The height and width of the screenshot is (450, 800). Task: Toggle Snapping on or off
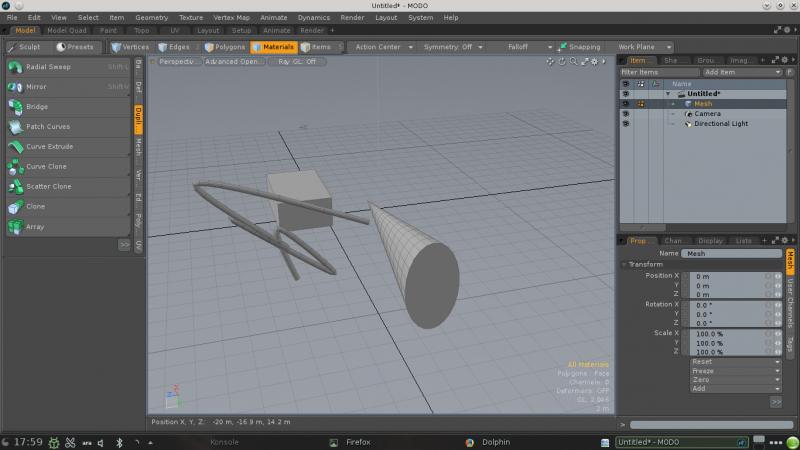pyautogui.click(x=579, y=47)
